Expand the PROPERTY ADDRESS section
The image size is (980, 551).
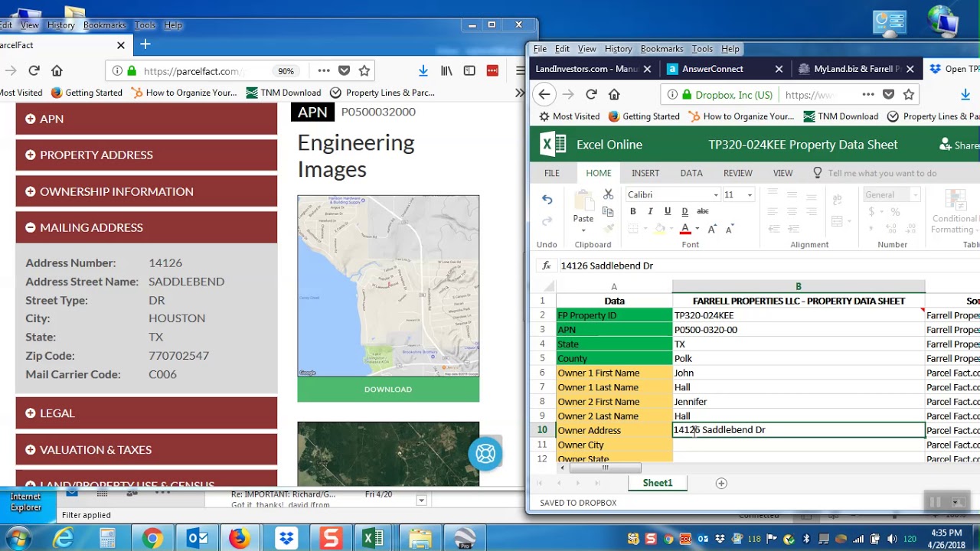pyautogui.click(x=146, y=155)
